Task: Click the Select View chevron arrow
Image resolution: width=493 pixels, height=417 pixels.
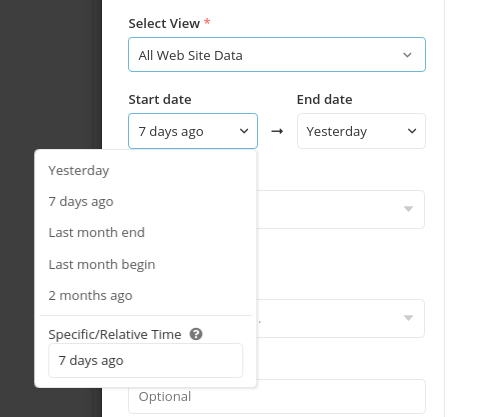Action: pyautogui.click(x=407, y=55)
